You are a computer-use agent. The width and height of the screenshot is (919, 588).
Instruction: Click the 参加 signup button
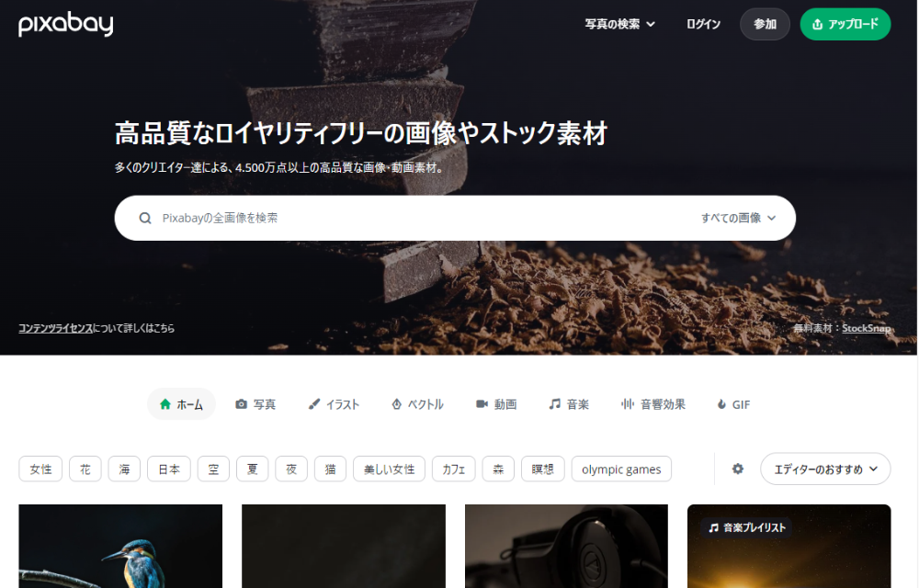[x=765, y=24]
